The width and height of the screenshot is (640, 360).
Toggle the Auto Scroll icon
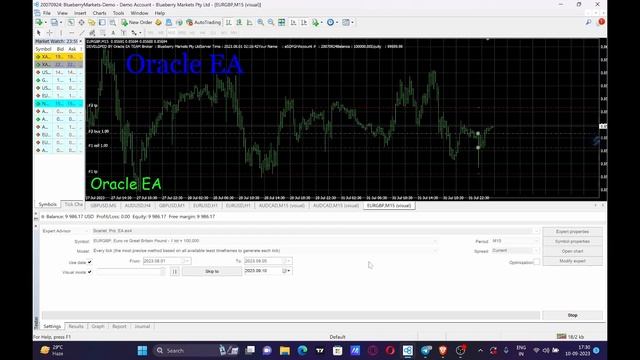click(x=293, y=22)
